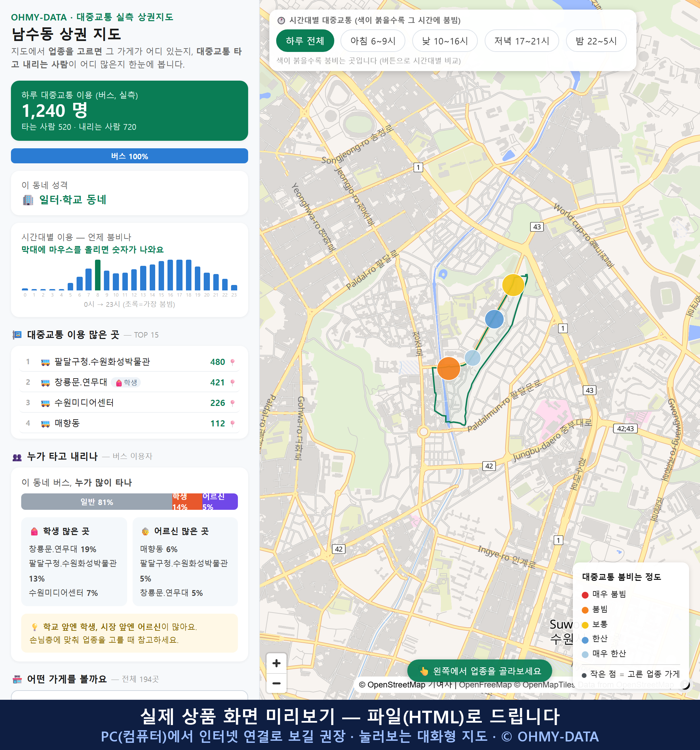This screenshot has width=700, height=750.
Task: Switch to 저녁 17~21시 time filter
Action: tap(521, 41)
